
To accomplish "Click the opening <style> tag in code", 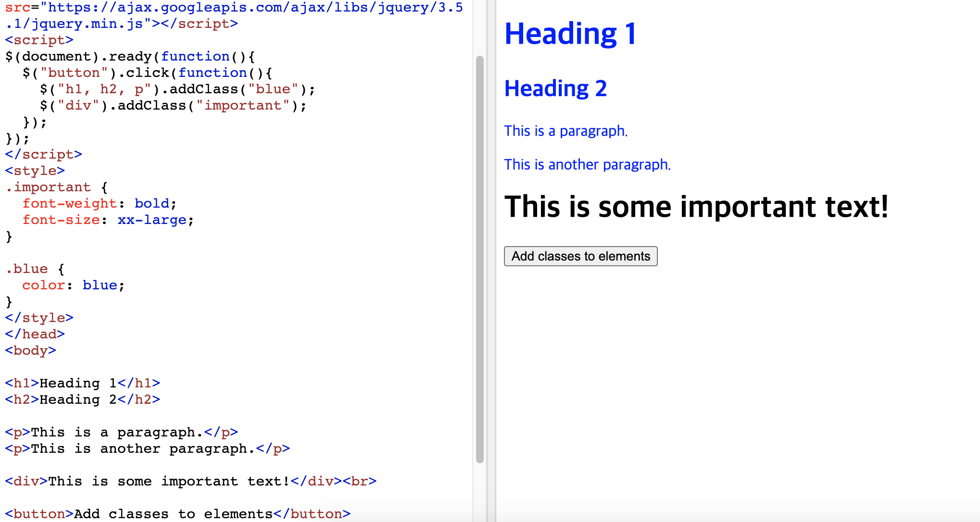I will tap(35, 171).
